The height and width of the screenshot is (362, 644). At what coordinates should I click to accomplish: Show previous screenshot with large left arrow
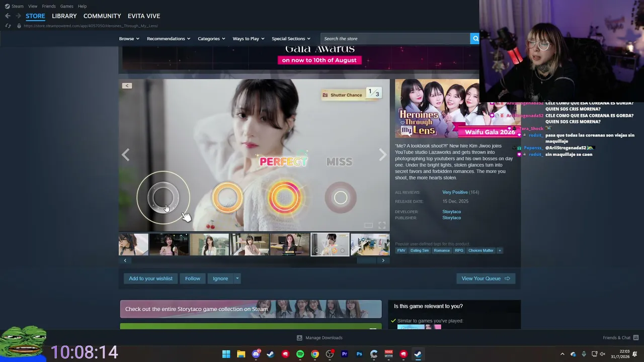pyautogui.click(x=126, y=155)
